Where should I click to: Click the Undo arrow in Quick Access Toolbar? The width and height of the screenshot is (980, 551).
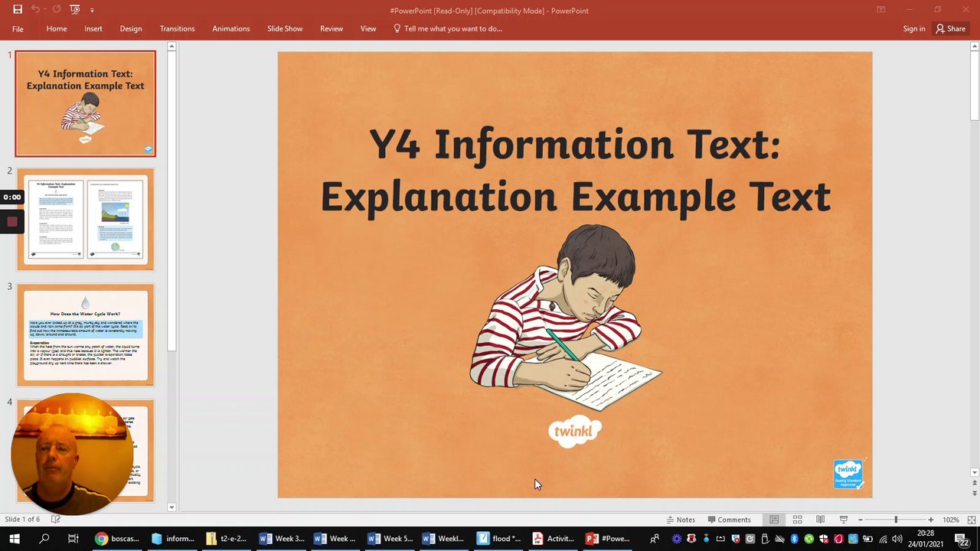tap(35, 9)
